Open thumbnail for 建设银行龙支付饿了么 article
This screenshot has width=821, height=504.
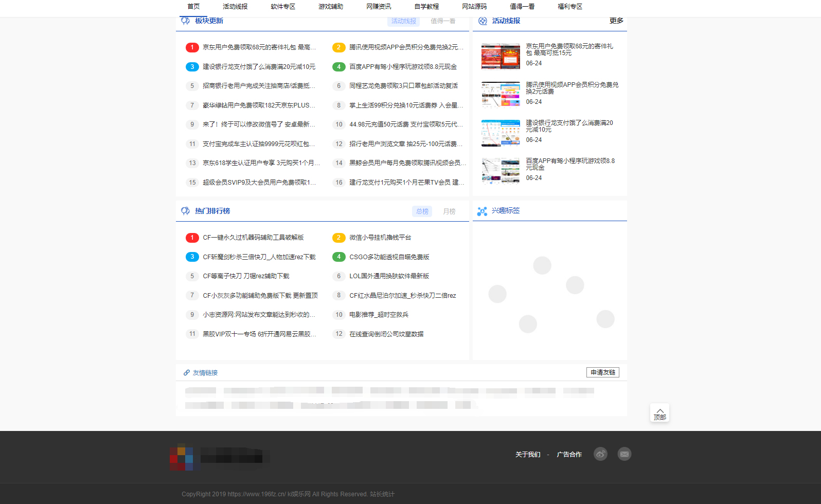click(501, 133)
